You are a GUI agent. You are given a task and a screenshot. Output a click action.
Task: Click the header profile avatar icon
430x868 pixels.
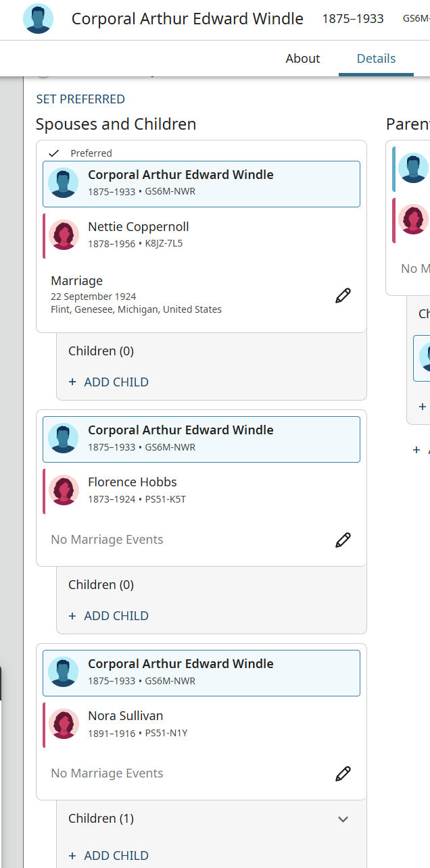click(x=38, y=19)
